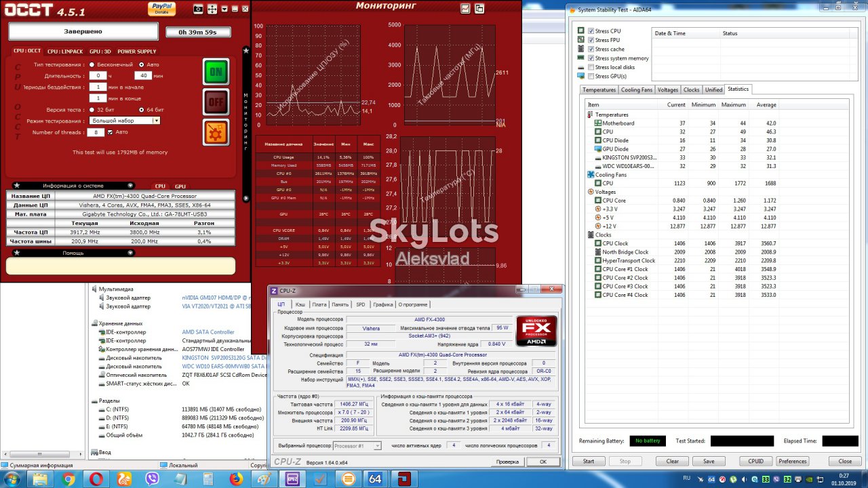
Task: Open the Режим тестирования dropdown
Action: pos(125,121)
